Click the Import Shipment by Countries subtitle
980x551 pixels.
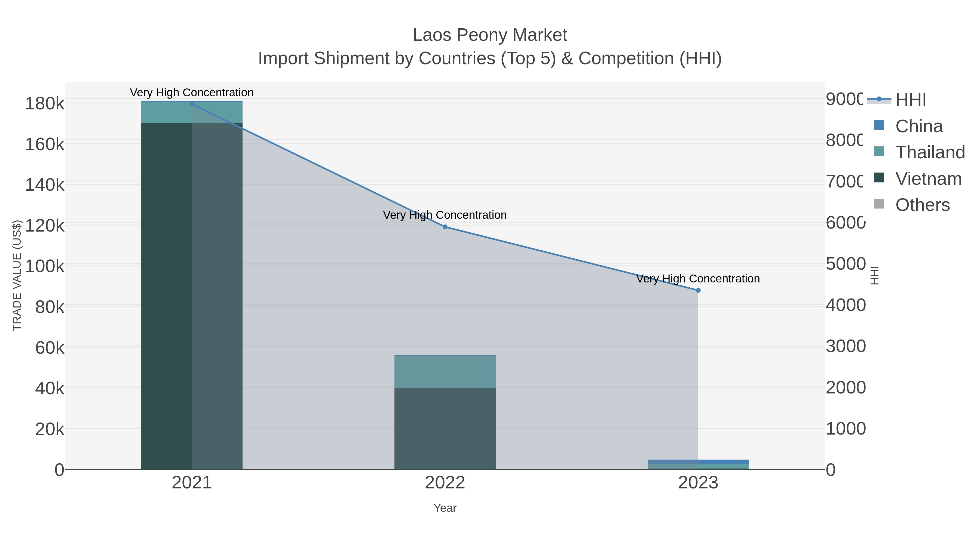coord(490,59)
